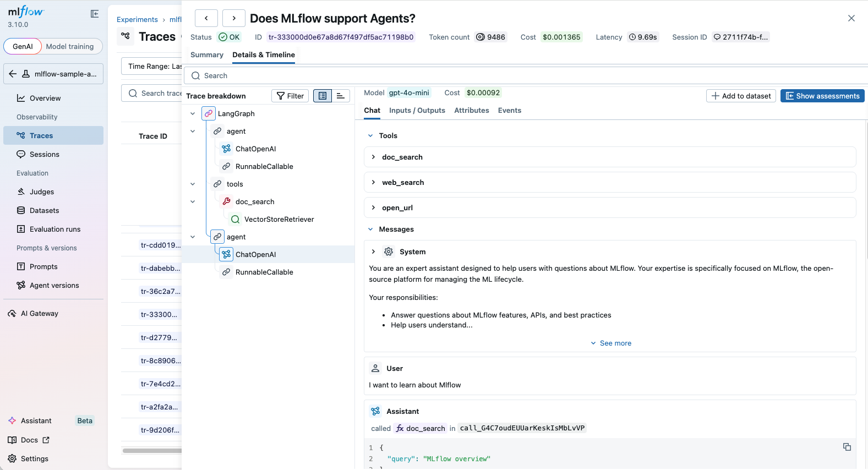Open the Details & Timeline tab

pyautogui.click(x=264, y=54)
